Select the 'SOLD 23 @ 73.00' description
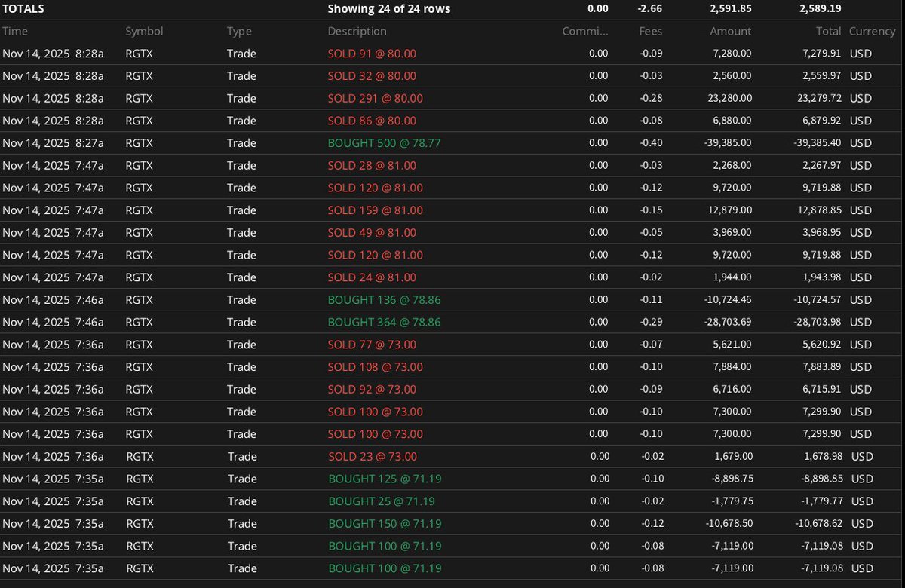The image size is (905, 588). pos(373,457)
